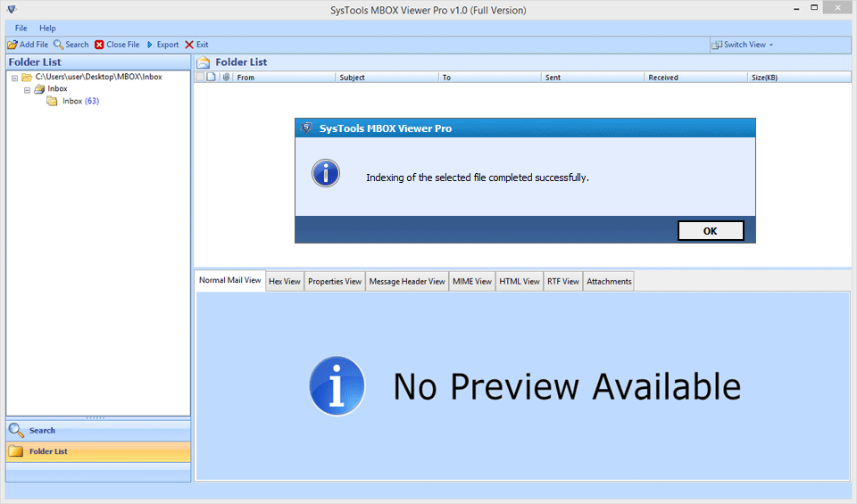Click the Export arrow icon
857x504 pixels.
[x=150, y=45]
